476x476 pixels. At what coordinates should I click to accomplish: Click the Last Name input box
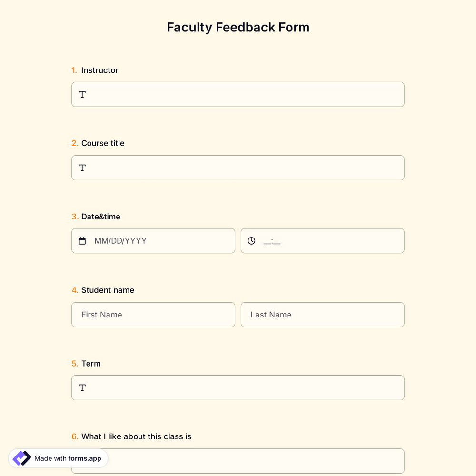pos(323,315)
